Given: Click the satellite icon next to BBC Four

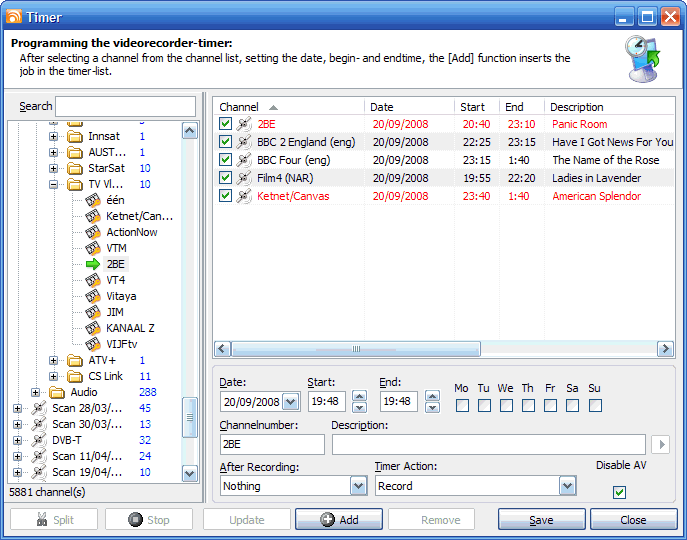Looking at the screenshot, I should coord(243,160).
